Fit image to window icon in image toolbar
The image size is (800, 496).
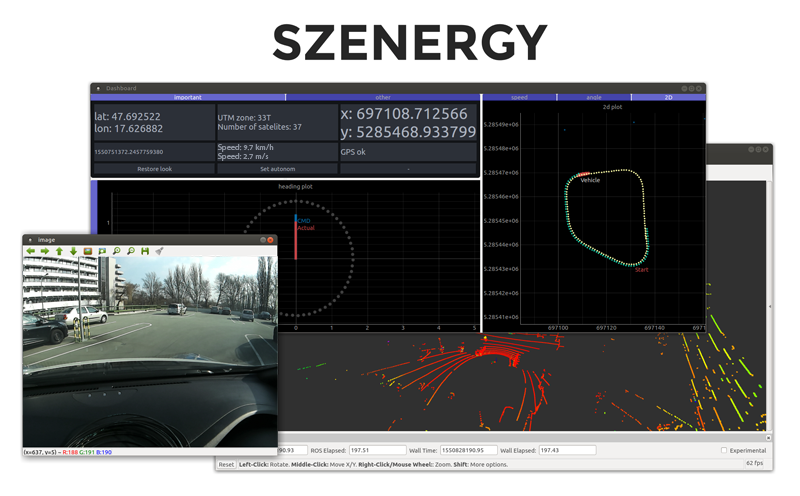pyautogui.click(x=102, y=251)
